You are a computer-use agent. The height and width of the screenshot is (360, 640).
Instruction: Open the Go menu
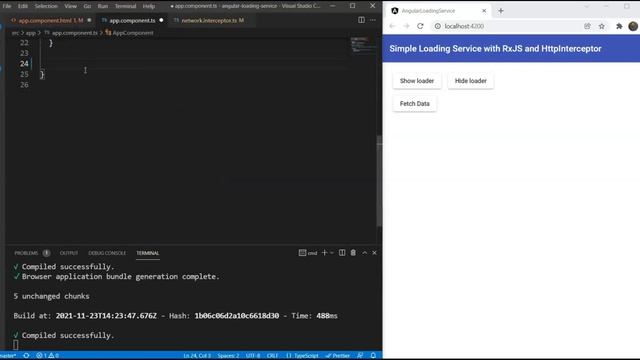(x=87, y=6)
